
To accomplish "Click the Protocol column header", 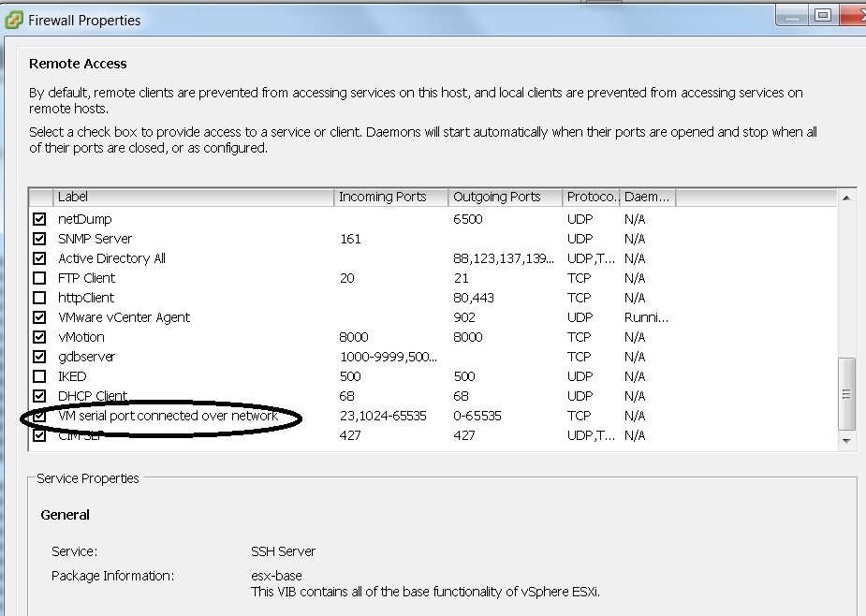I will coord(591,197).
